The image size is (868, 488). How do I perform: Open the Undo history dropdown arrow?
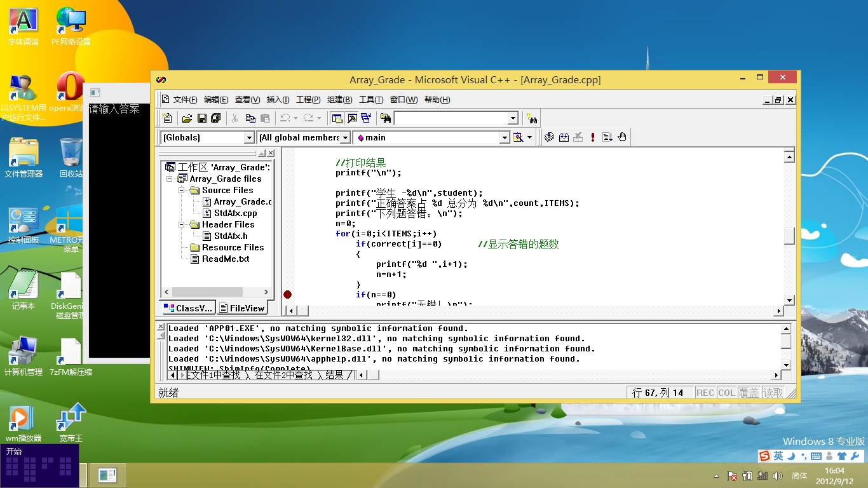(x=295, y=118)
